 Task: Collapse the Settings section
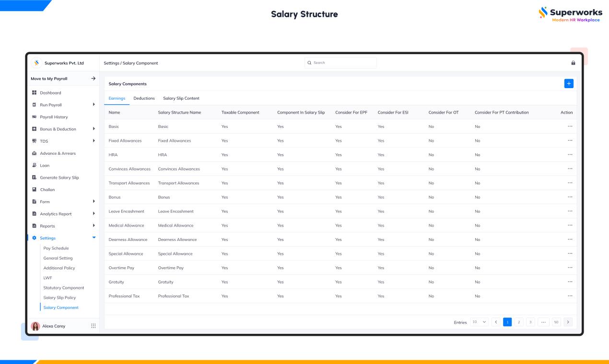pyautogui.click(x=94, y=238)
